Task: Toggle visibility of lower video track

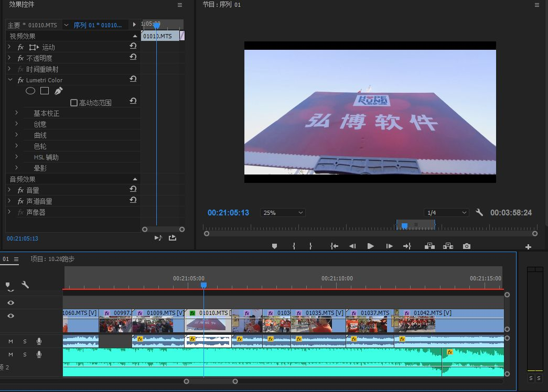Action: coord(11,316)
